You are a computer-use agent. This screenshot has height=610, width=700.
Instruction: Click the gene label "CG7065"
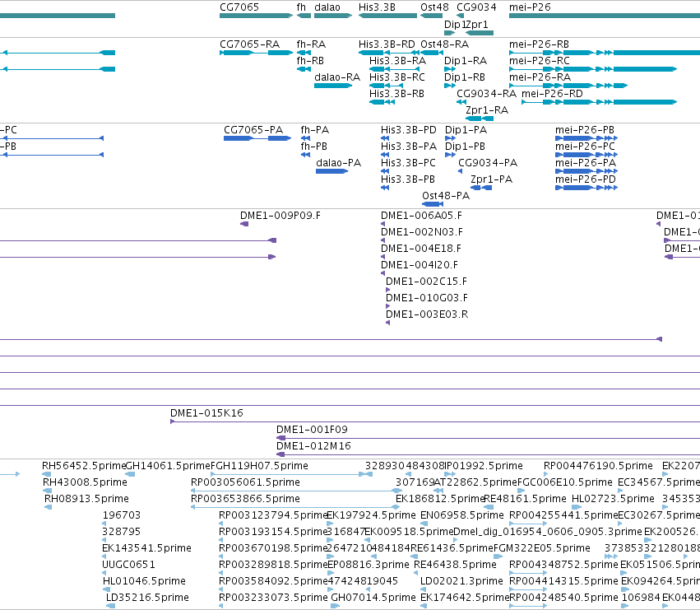[239, 7]
